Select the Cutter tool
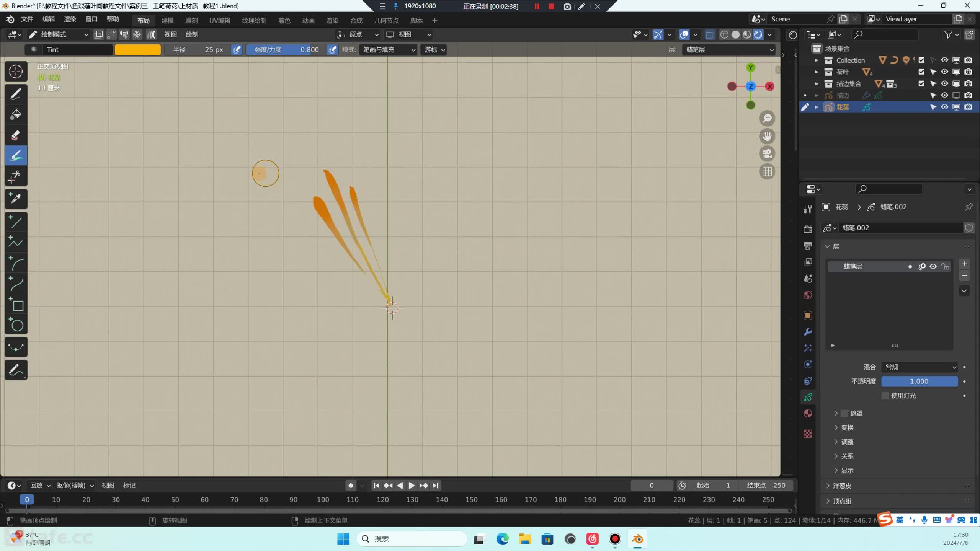The width and height of the screenshot is (980, 551). coord(16,176)
